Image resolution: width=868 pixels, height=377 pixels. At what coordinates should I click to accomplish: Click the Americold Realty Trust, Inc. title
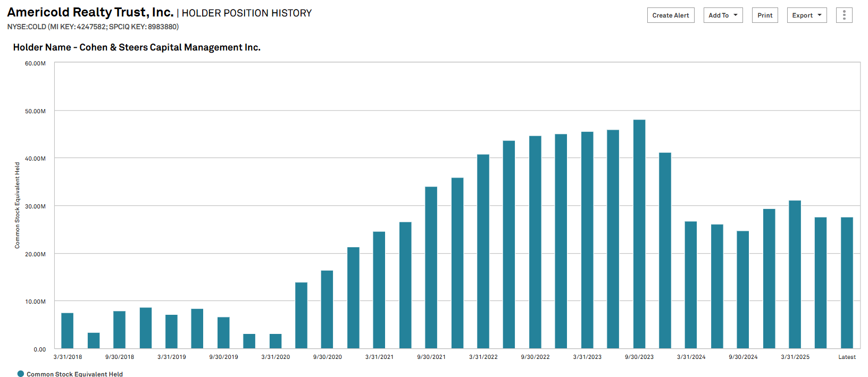(90, 12)
